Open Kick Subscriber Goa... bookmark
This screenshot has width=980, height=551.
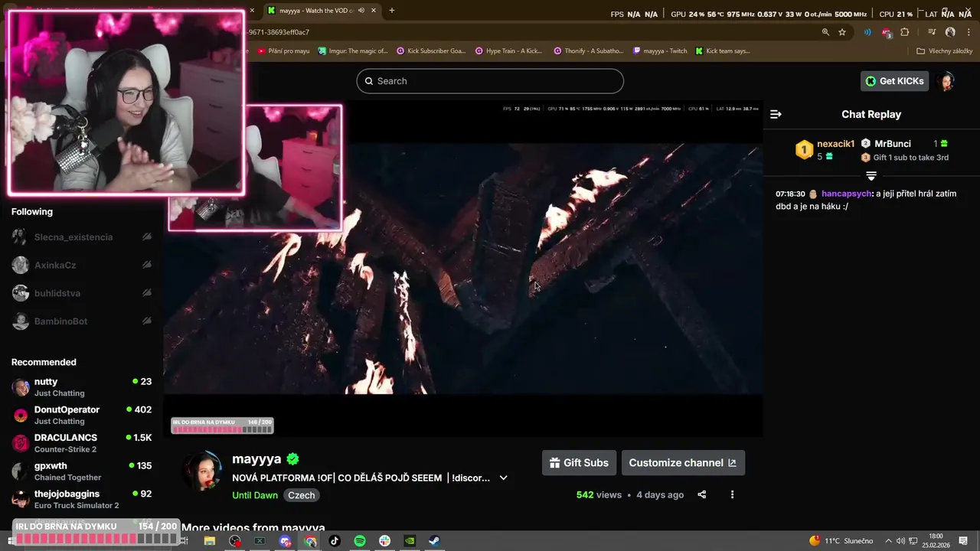(430, 51)
